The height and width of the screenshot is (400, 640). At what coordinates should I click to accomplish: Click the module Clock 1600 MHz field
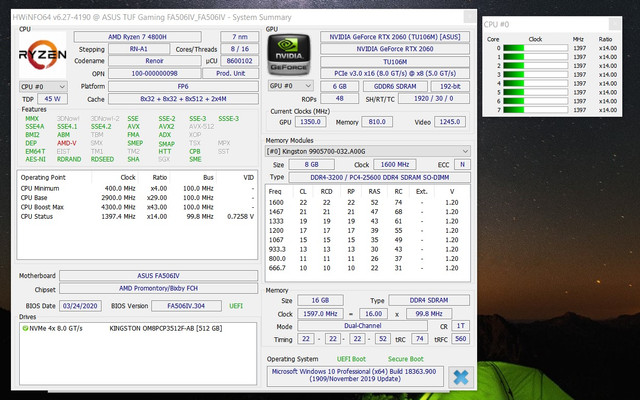(x=395, y=164)
